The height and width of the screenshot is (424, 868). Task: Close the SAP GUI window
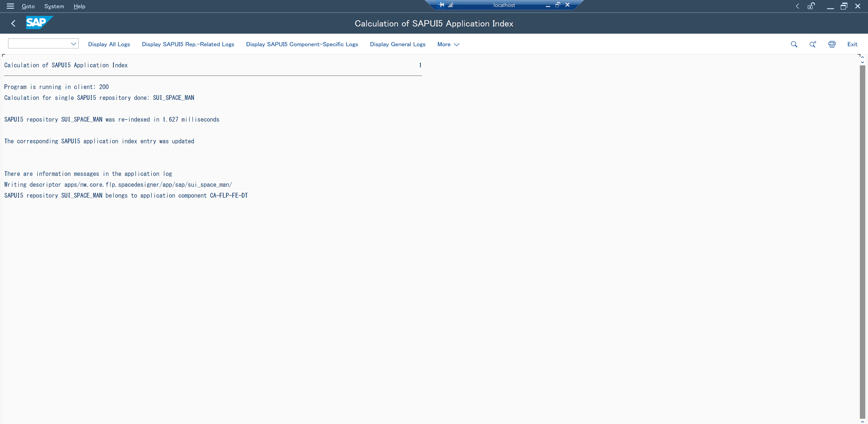click(858, 6)
